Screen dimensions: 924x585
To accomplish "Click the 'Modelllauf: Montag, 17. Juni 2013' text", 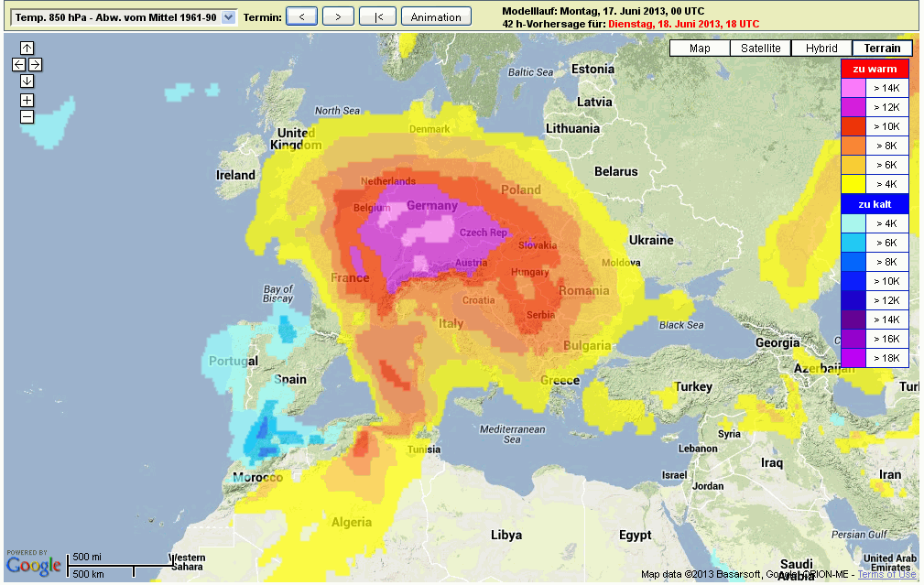I will (x=603, y=11).
